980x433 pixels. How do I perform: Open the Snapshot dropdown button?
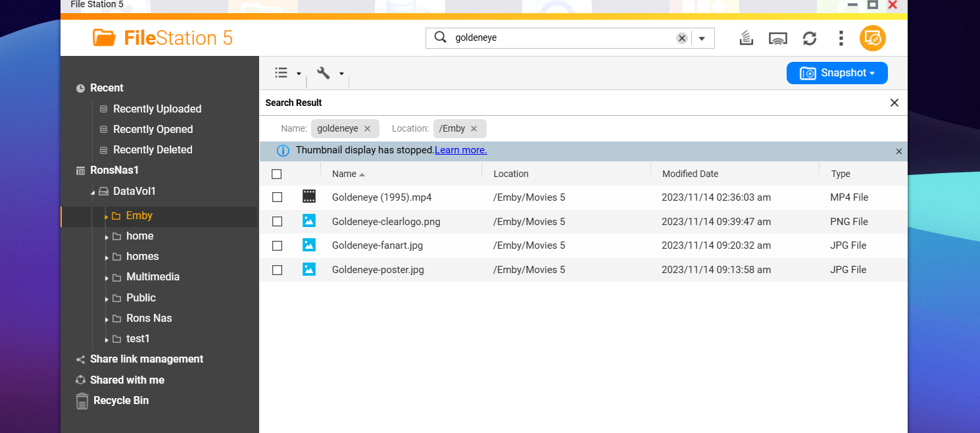click(x=837, y=73)
